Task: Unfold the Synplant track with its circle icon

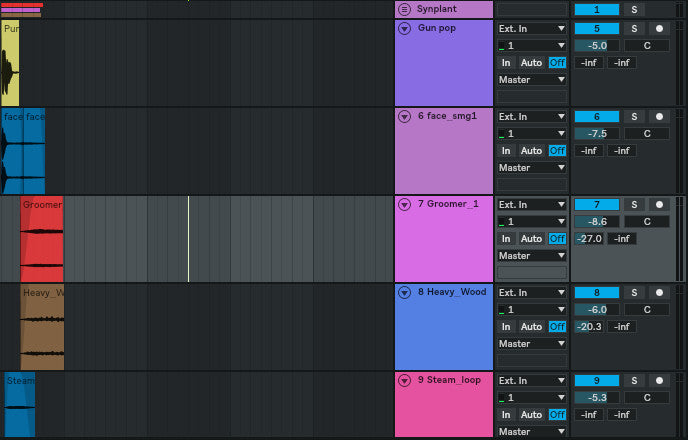Action: click(x=404, y=9)
